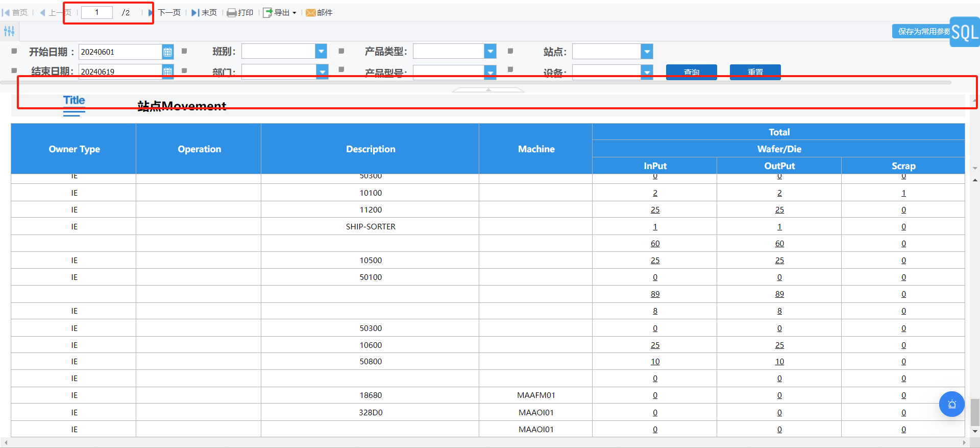Open InPut link 2 in the 10100 row
Screen dimensions: 980x448
coord(655,193)
